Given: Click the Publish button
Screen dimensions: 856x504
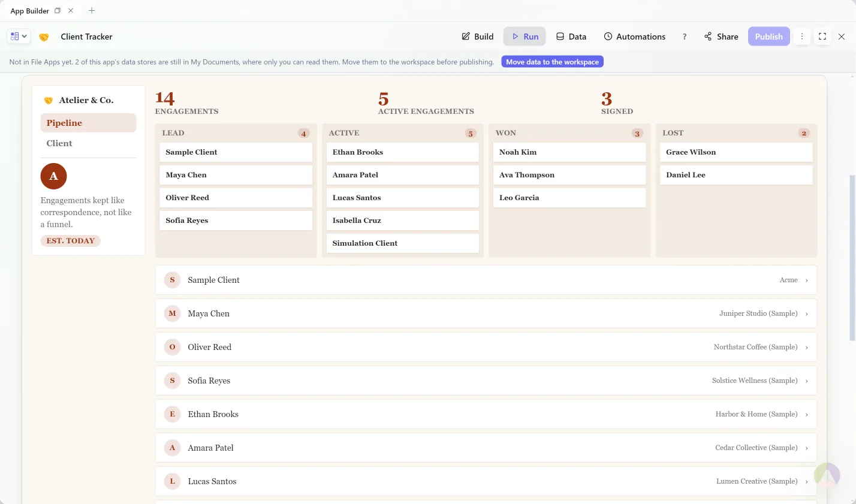Looking at the screenshot, I should [769, 37].
